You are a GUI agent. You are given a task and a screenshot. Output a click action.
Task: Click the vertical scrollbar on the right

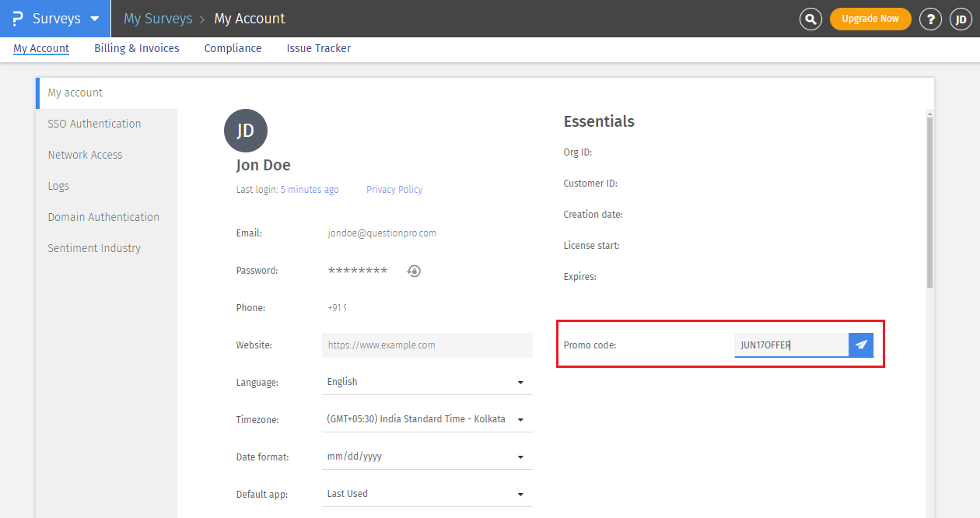coord(929,202)
